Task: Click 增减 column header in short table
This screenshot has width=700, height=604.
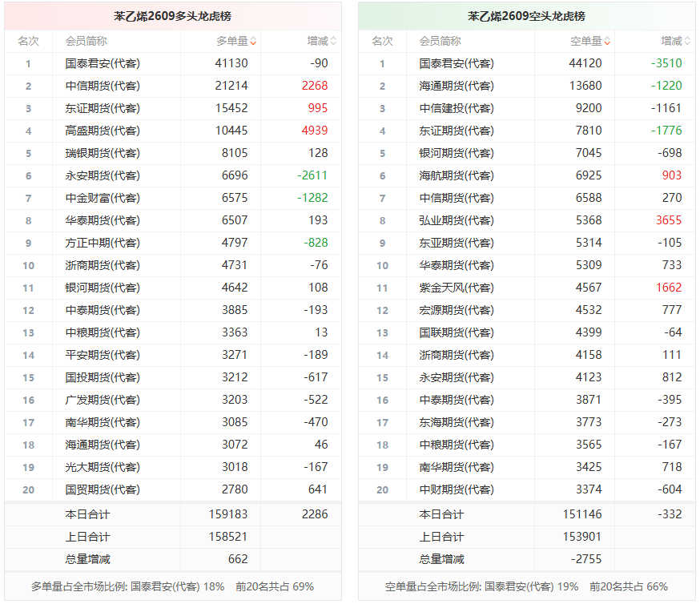Action: tap(671, 42)
